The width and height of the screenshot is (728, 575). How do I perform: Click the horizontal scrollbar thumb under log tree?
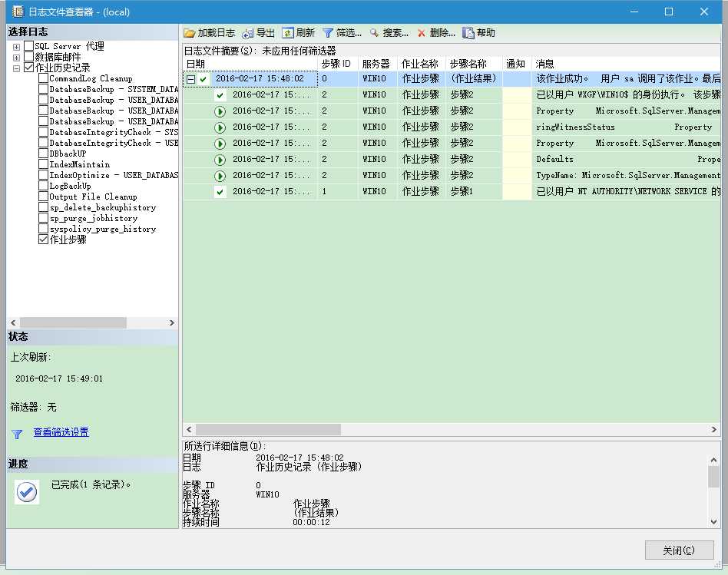pyautogui.click(x=73, y=322)
